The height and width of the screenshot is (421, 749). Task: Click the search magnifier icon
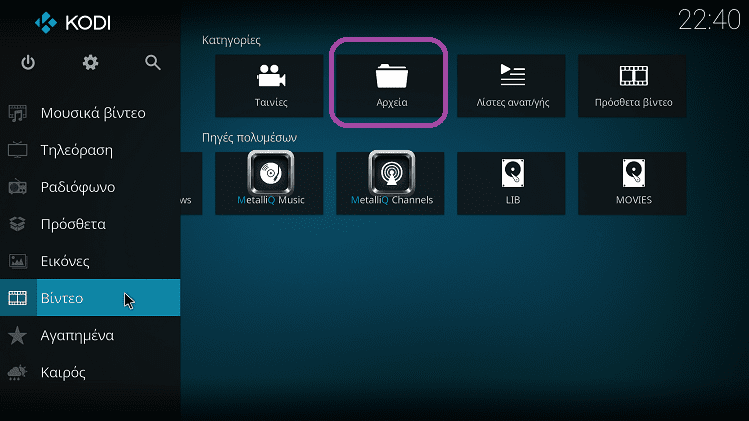click(x=153, y=63)
